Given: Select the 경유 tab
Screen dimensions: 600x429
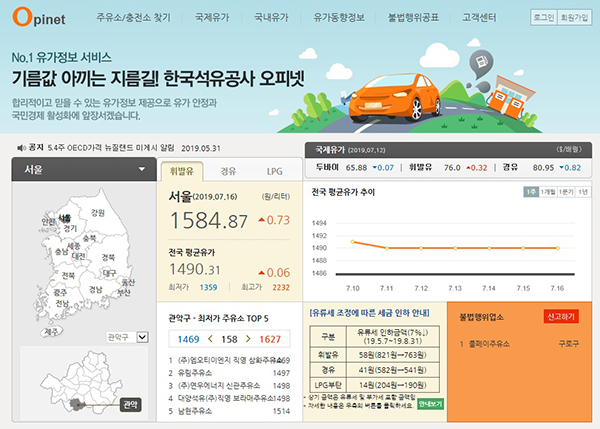Looking at the screenshot, I should point(228,171).
